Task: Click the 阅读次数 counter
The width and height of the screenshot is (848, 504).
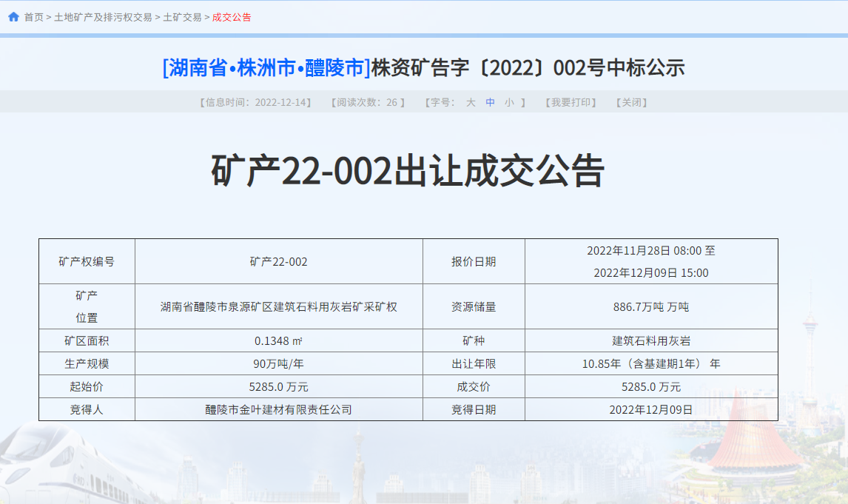Action: [368, 103]
